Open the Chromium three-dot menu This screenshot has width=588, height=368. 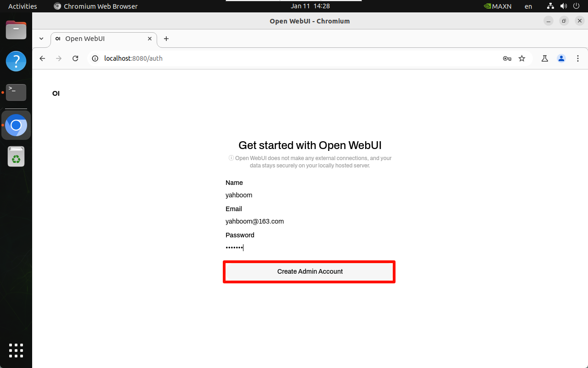578,58
